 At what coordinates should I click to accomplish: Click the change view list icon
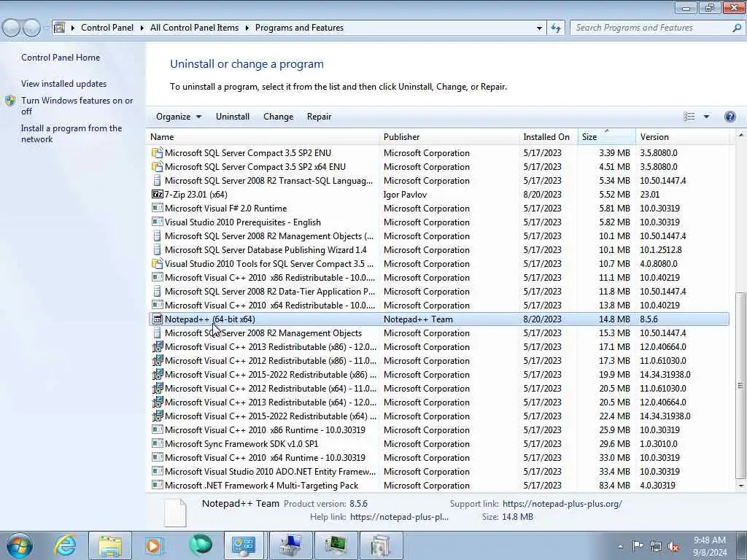pyautogui.click(x=689, y=117)
